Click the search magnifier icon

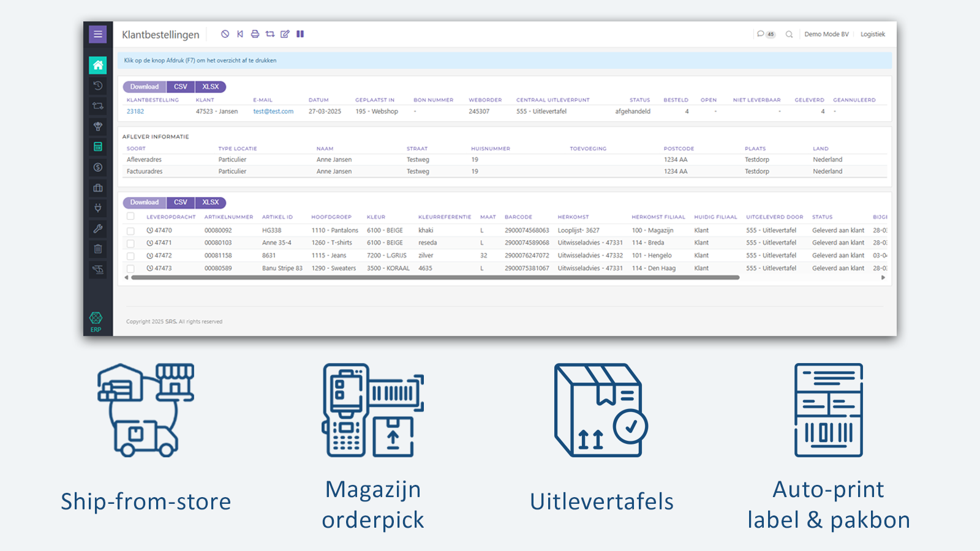790,34
